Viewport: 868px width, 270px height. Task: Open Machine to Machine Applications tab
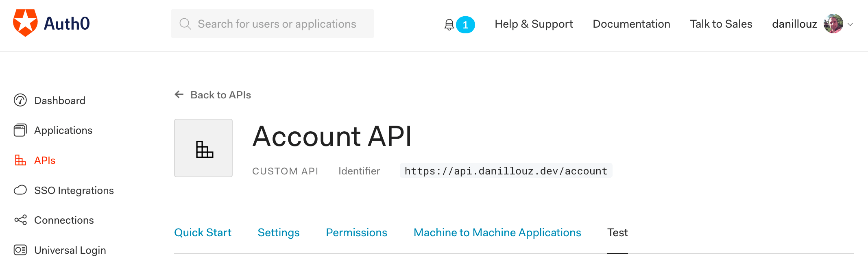tap(497, 233)
